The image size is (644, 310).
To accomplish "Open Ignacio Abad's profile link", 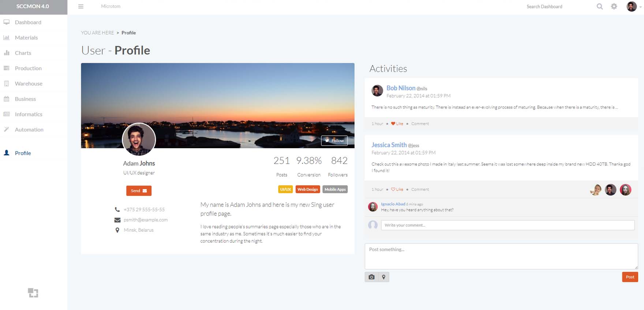I will pos(393,204).
